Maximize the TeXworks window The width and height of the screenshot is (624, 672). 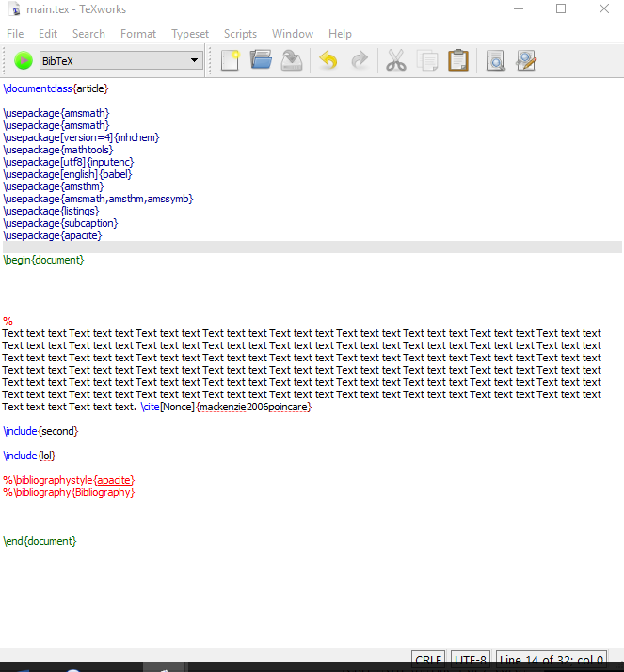click(x=561, y=8)
